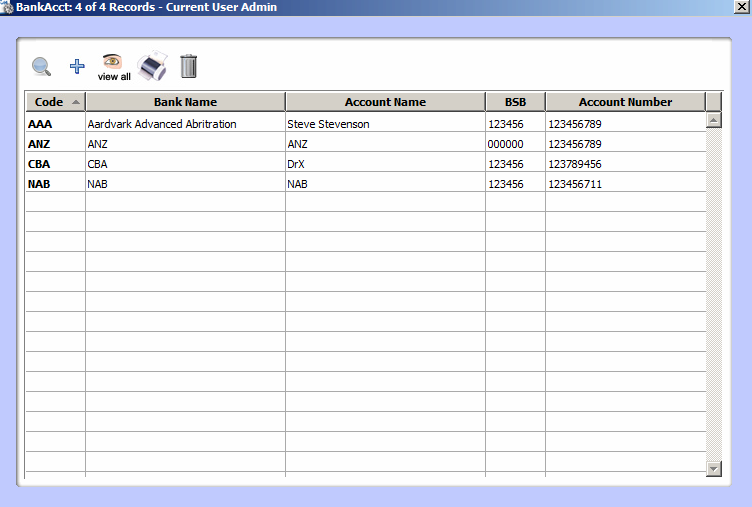Click the CBA bank name cell
This screenshot has height=507, width=752.
[x=185, y=164]
